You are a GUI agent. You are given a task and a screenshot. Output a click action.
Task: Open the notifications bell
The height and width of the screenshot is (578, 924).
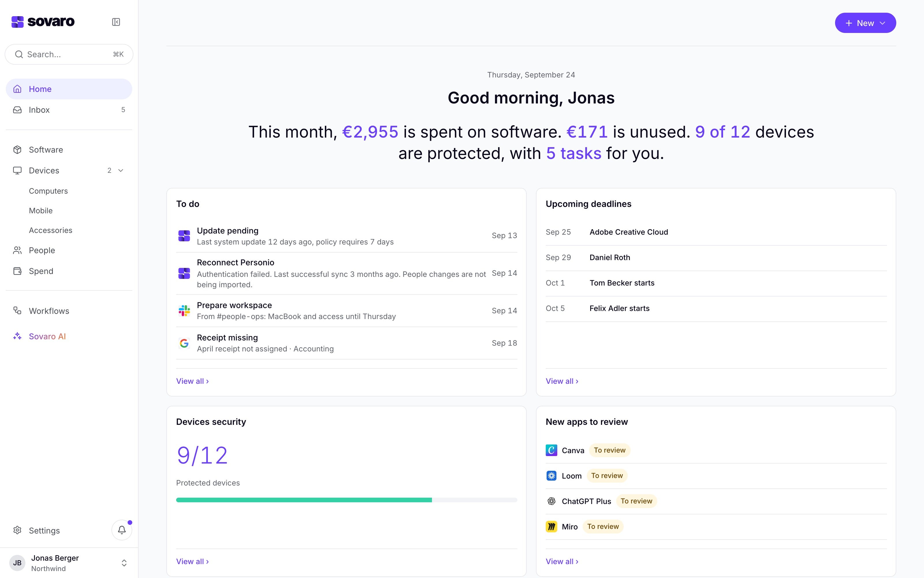click(122, 530)
